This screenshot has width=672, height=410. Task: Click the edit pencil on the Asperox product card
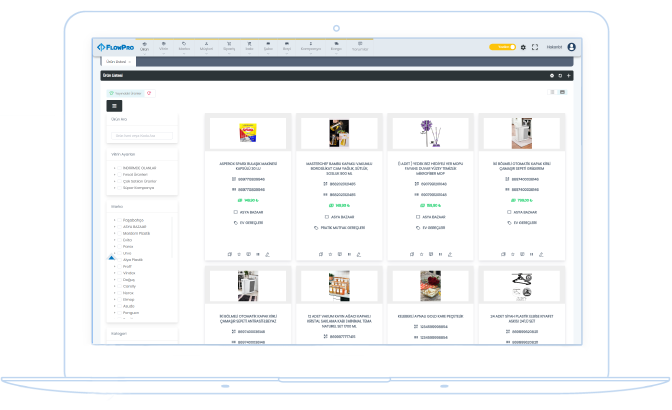[269, 254]
